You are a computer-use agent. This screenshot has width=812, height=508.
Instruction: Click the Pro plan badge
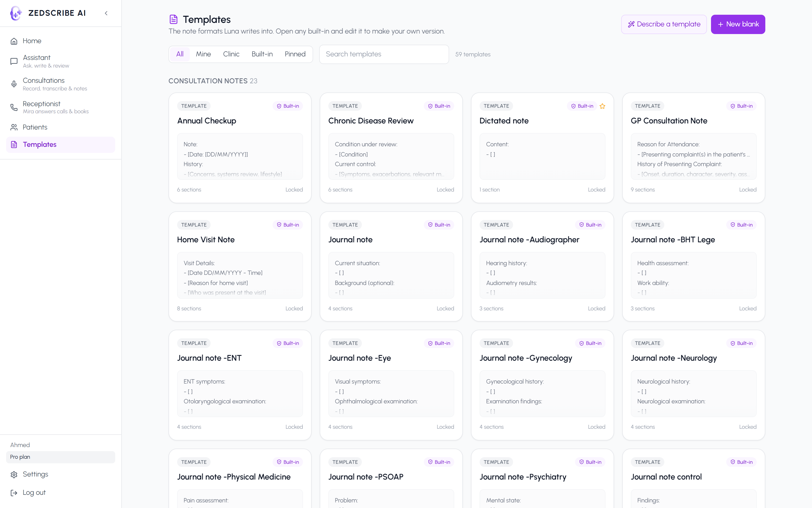pyautogui.click(x=60, y=457)
